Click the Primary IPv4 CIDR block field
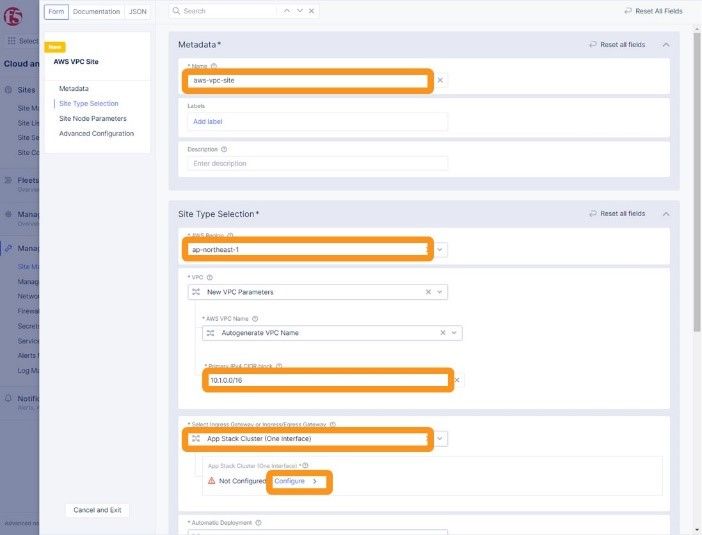702x535 pixels. (x=328, y=380)
